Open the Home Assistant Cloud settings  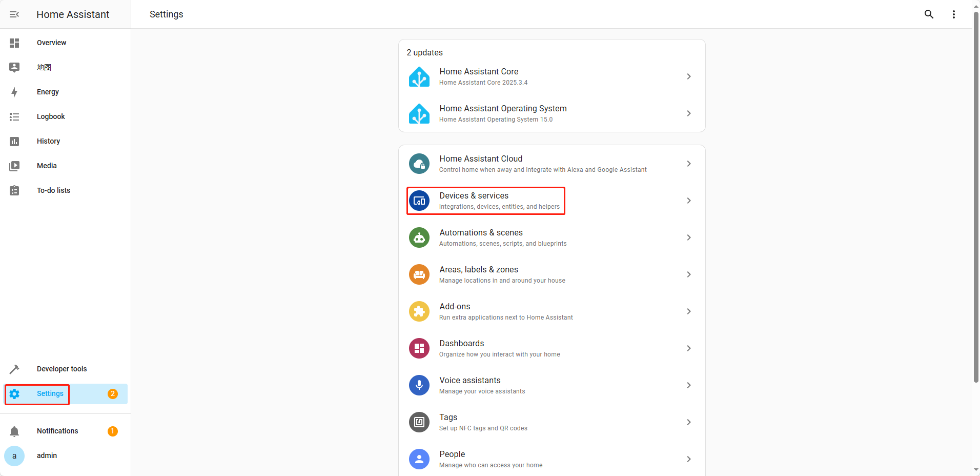[x=552, y=164]
